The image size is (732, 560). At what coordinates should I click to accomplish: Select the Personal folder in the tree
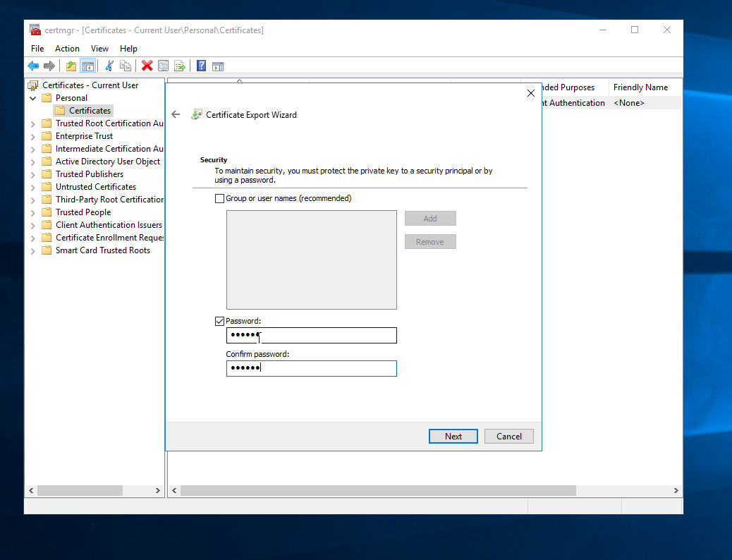[71, 97]
